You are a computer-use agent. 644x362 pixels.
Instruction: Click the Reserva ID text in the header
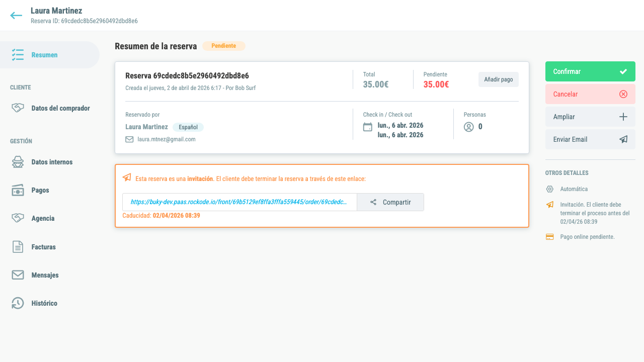(x=84, y=21)
